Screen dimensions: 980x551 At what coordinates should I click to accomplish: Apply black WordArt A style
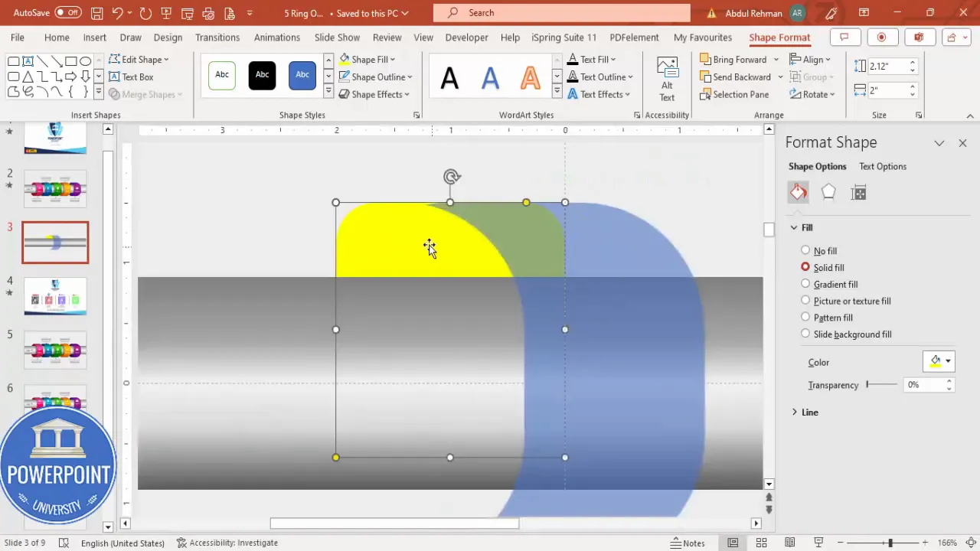click(449, 77)
